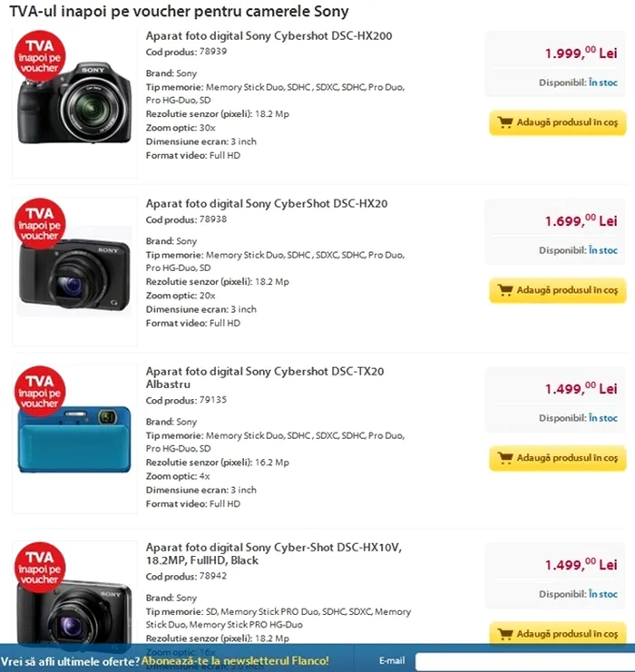Open Sony Cyber-Shot DSC-HX10V product title
This screenshot has width=635, height=672.
point(274,554)
